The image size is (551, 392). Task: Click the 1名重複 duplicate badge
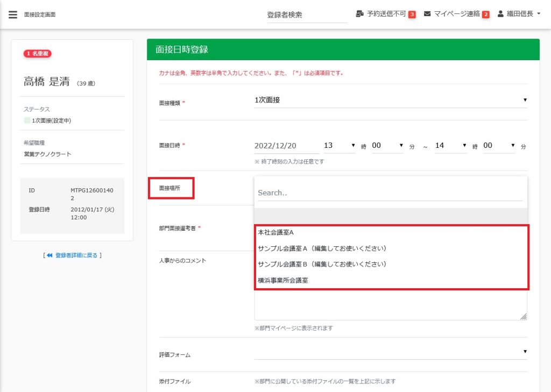pos(37,54)
